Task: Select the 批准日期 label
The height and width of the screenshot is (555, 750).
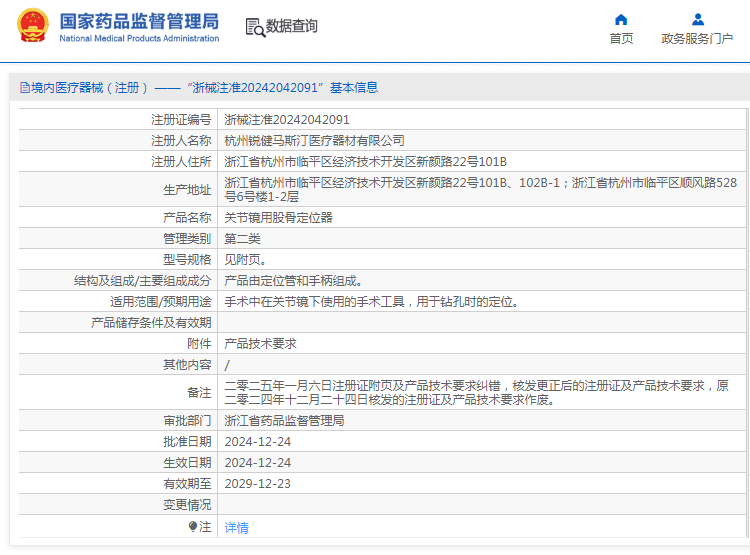Action: (187, 442)
